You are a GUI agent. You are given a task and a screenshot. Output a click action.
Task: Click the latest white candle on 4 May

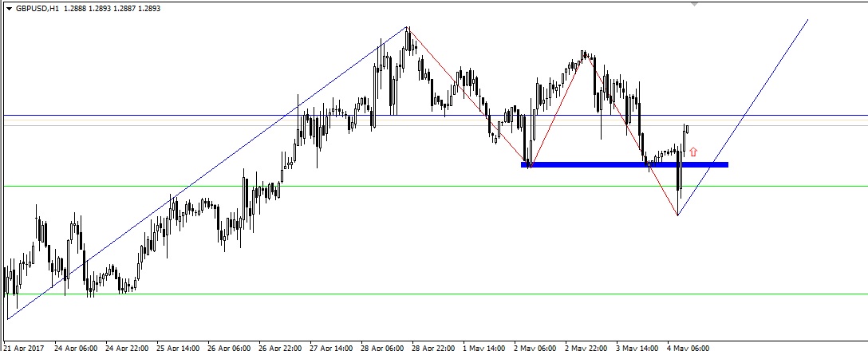(687, 129)
